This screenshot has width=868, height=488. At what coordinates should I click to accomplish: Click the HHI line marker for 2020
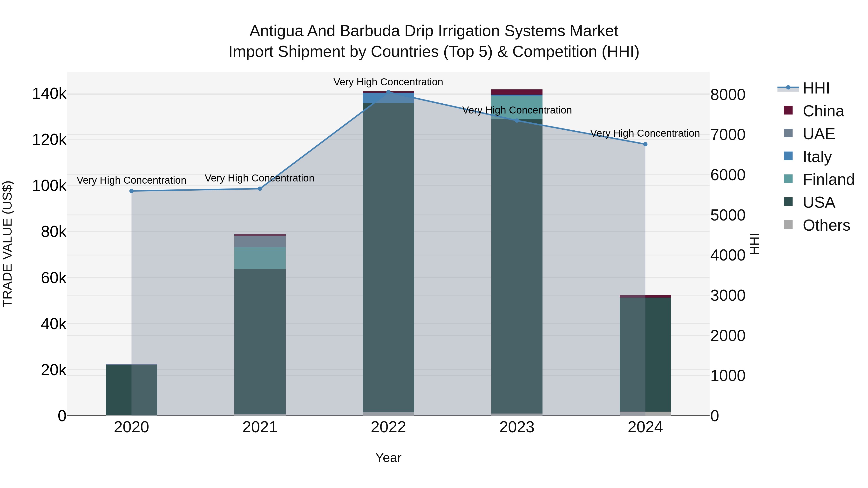point(131,191)
